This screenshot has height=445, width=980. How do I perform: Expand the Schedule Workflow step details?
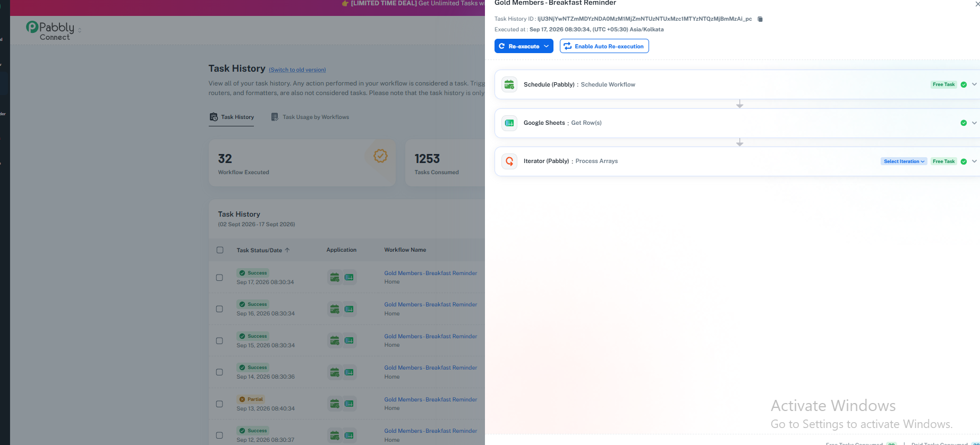pyautogui.click(x=974, y=84)
